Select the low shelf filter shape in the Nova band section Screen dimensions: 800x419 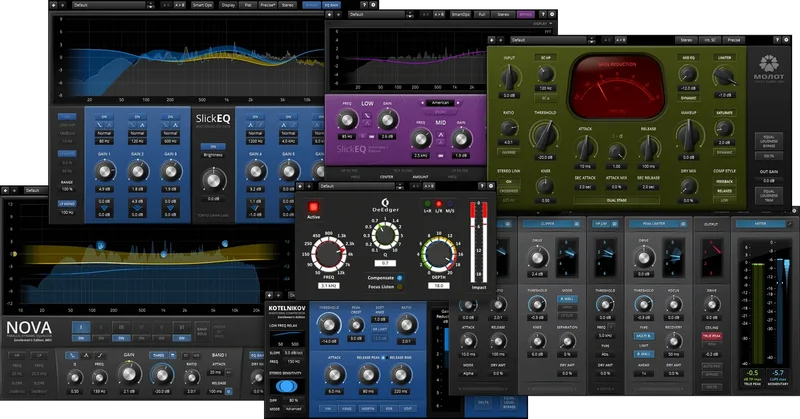point(72,355)
